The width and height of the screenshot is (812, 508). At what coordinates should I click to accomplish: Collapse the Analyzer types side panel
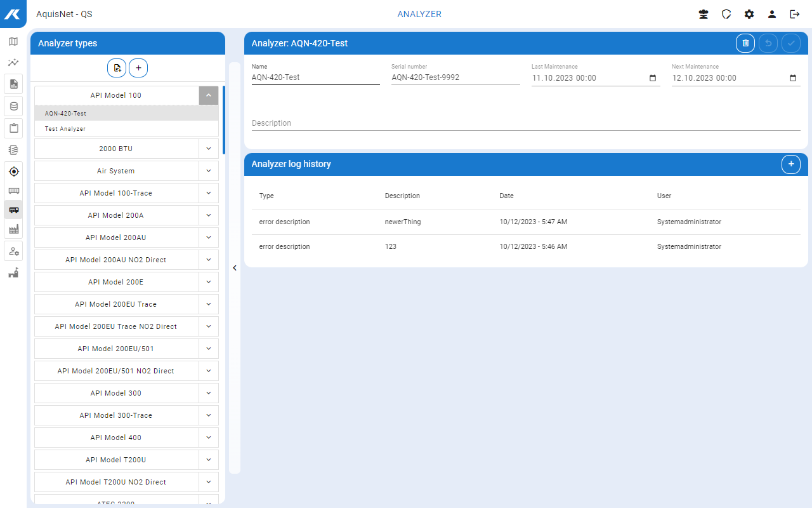tap(235, 268)
